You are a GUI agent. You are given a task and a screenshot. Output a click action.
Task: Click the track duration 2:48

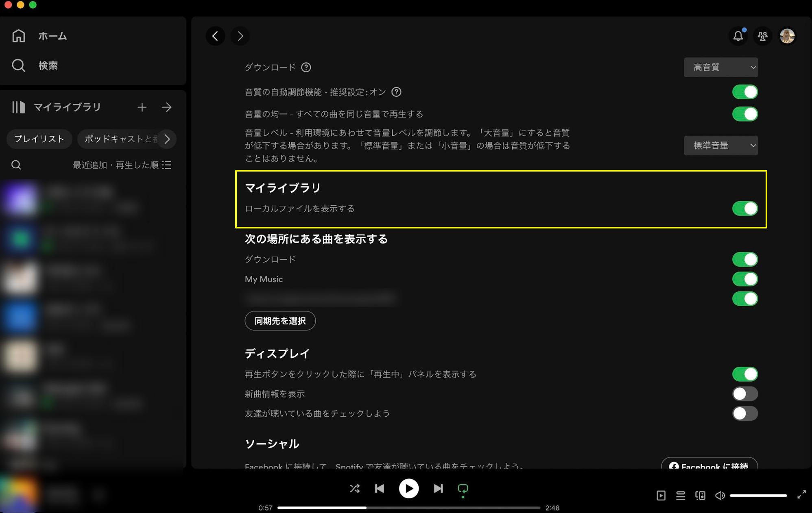[x=552, y=508]
